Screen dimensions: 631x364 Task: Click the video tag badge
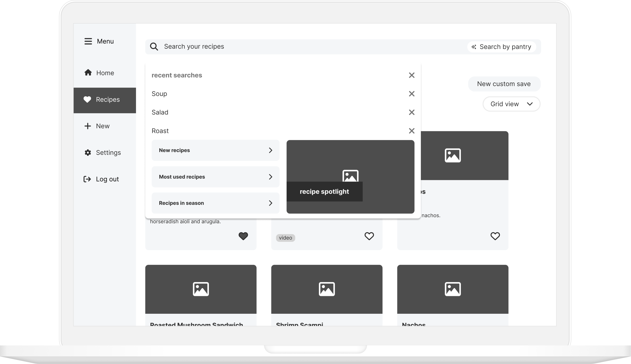click(x=285, y=238)
